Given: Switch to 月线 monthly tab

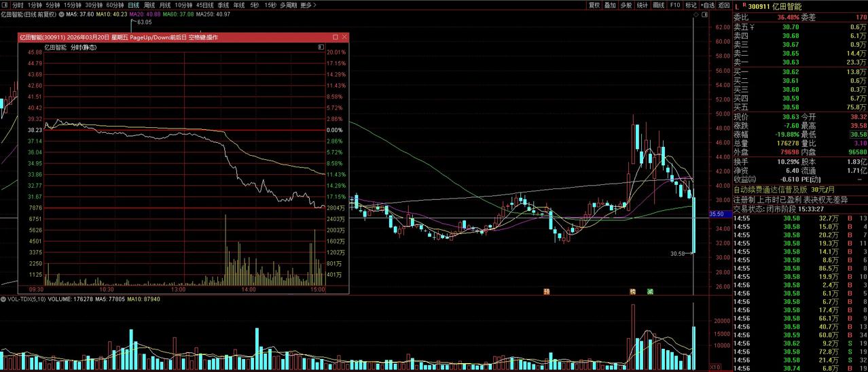Looking at the screenshot, I should tap(165, 5).
